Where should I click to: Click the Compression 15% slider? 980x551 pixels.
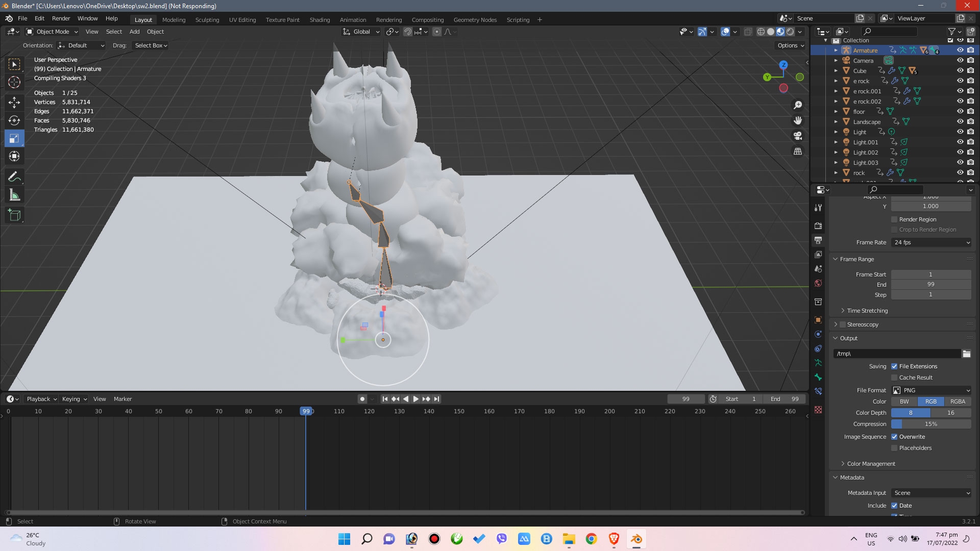(x=931, y=424)
